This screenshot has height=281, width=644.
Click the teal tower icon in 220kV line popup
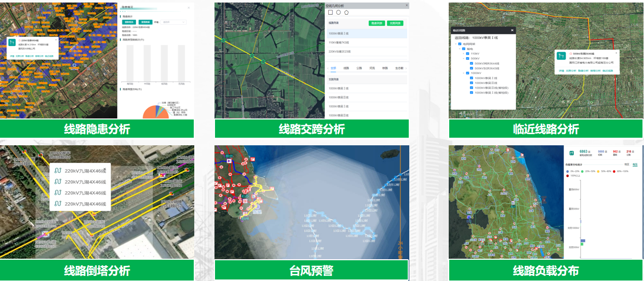point(12,43)
